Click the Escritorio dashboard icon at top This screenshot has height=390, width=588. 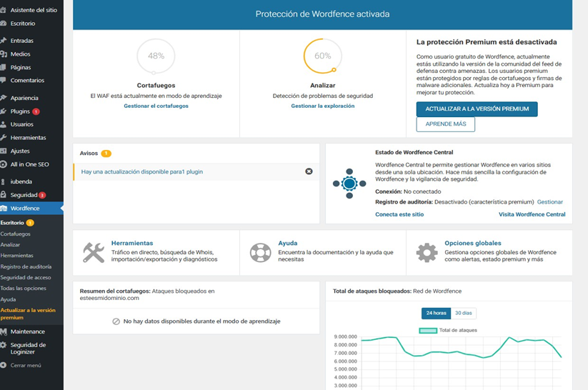4,24
